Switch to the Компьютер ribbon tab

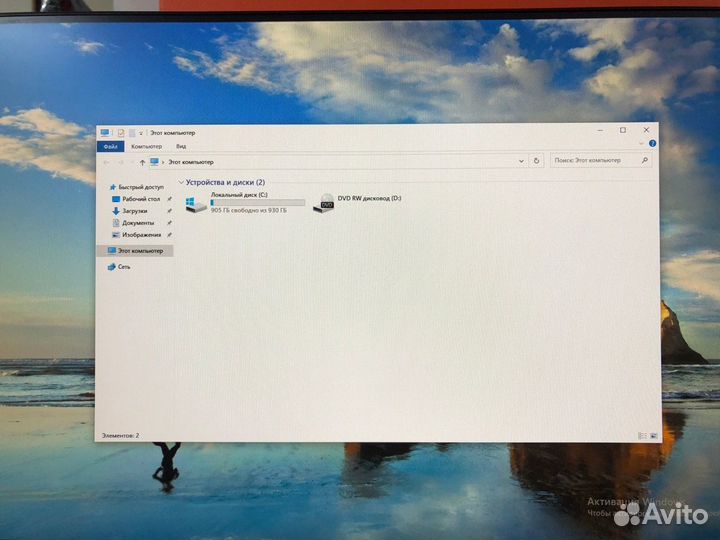(146, 146)
